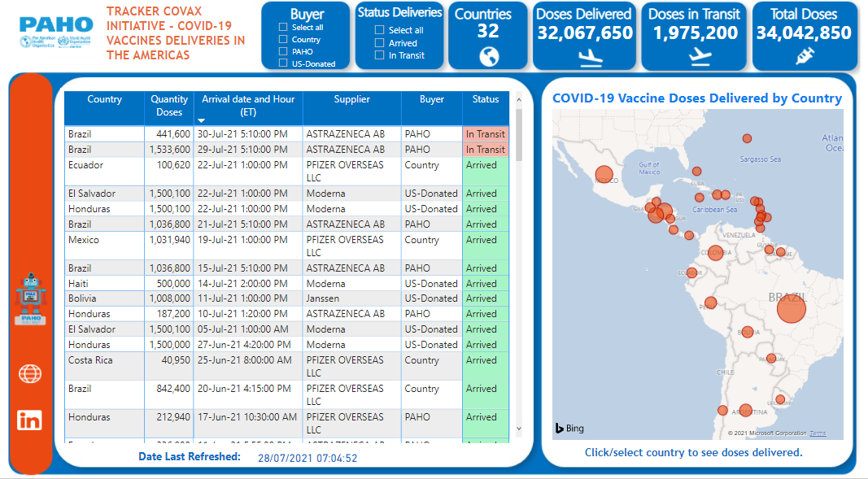Viewport: 868px width, 479px height.
Task: Open the globe website icon in orange sidebar
Action: pos(30,374)
